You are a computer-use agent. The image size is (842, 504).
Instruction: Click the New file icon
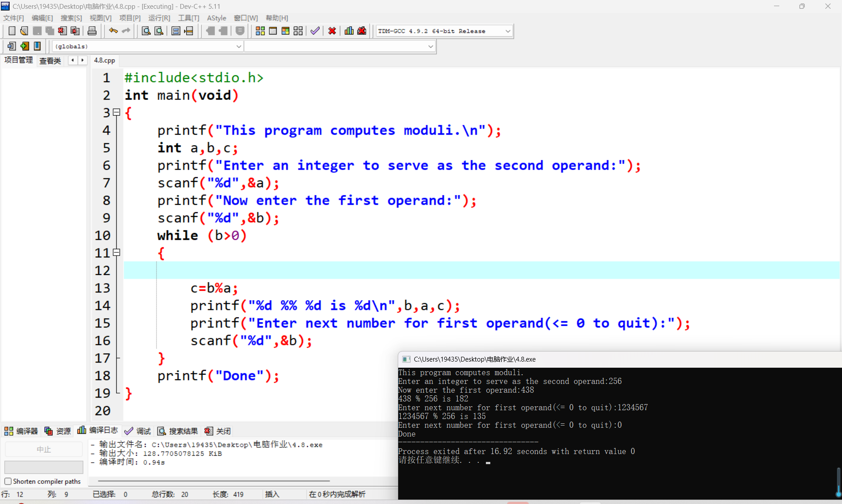(12, 31)
